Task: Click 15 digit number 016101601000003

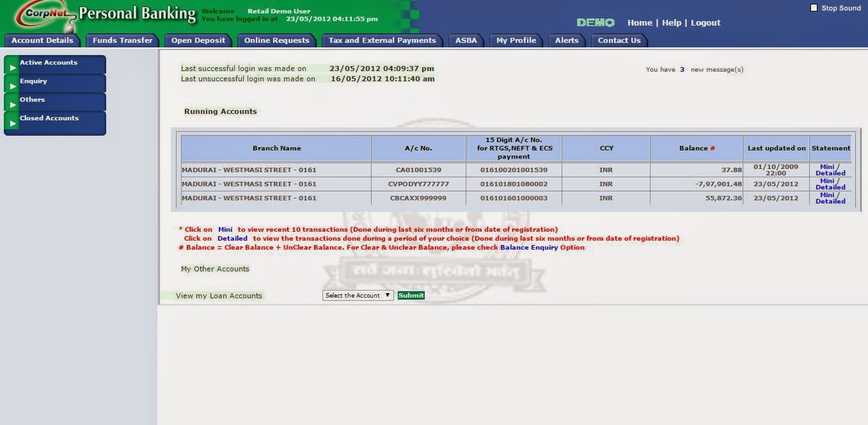Action: (x=514, y=198)
